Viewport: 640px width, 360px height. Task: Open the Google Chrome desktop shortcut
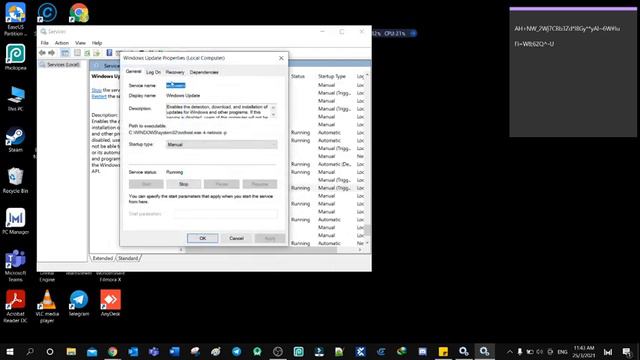pyautogui.click(x=79, y=13)
